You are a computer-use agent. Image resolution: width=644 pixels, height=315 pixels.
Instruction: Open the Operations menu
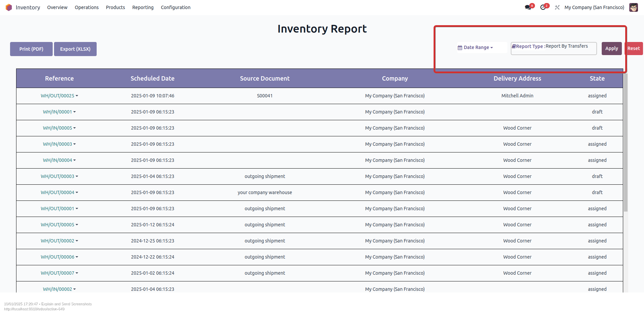pos(87,7)
